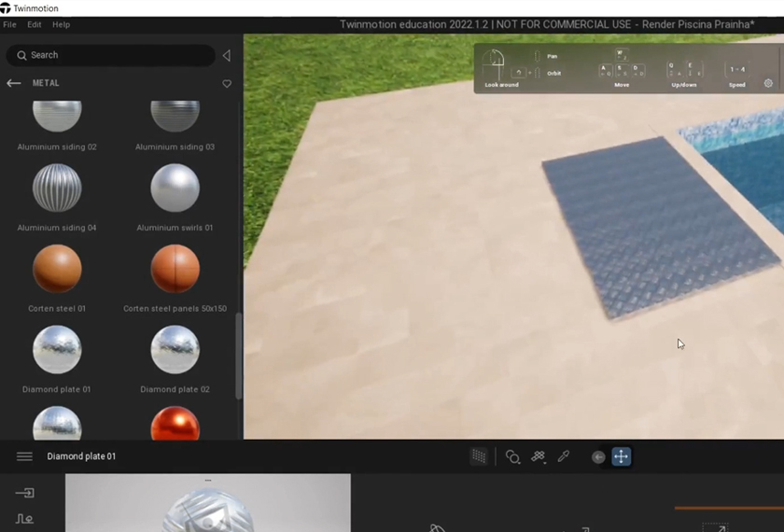Activate the move gizmo tool
Viewport: 784px width, 532px height.
[x=622, y=456]
